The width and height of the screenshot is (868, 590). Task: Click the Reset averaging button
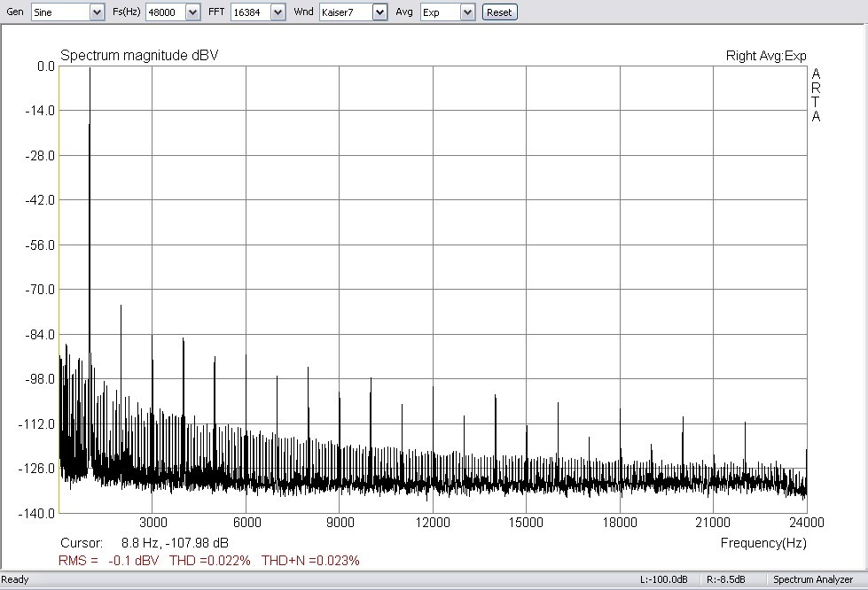click(x=499, y=12)
